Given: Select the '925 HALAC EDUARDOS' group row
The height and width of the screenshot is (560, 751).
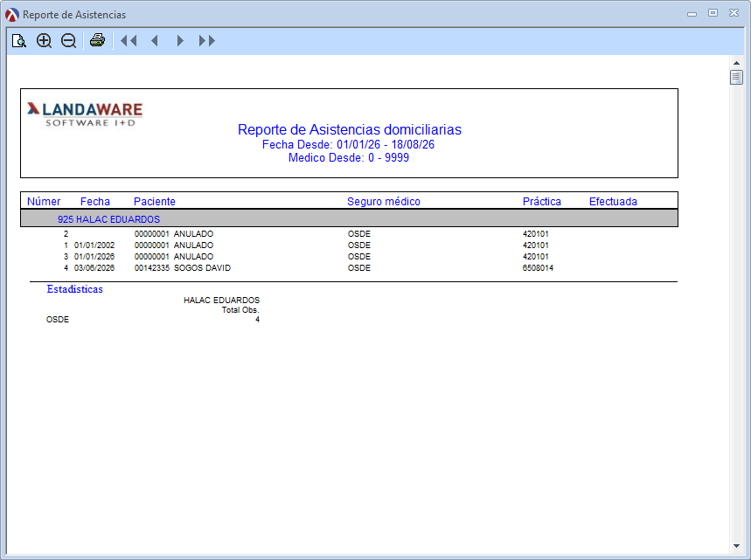Looking at the screenshot, I should tap(349, 218).
